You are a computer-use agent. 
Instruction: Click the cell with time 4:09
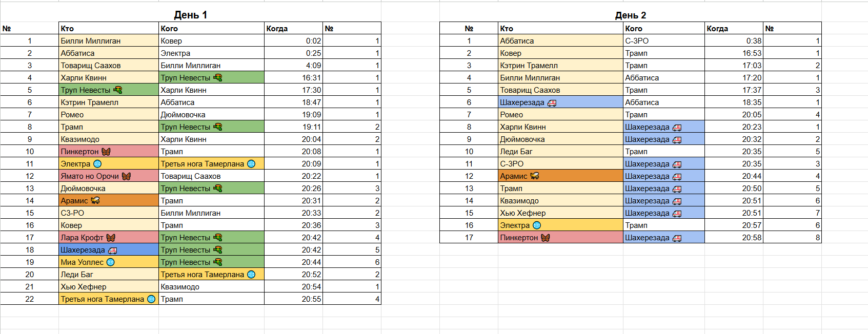(x=293, y=66)
